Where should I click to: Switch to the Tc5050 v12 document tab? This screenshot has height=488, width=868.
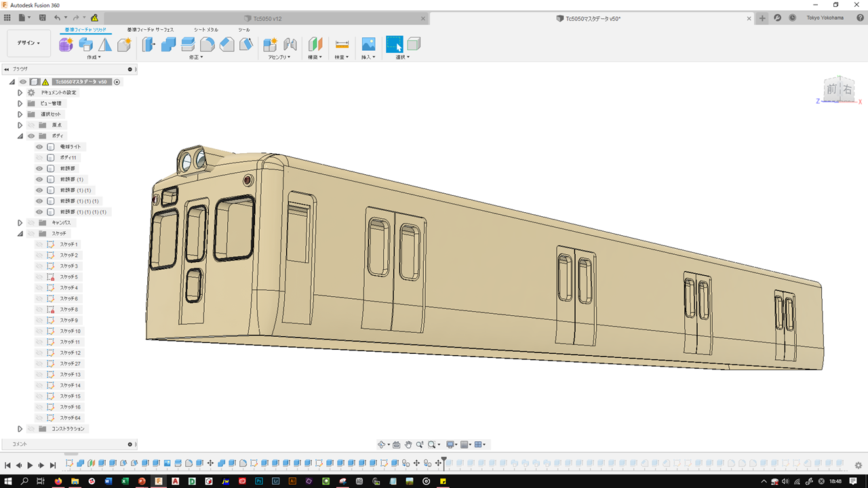tap(267, 18)
